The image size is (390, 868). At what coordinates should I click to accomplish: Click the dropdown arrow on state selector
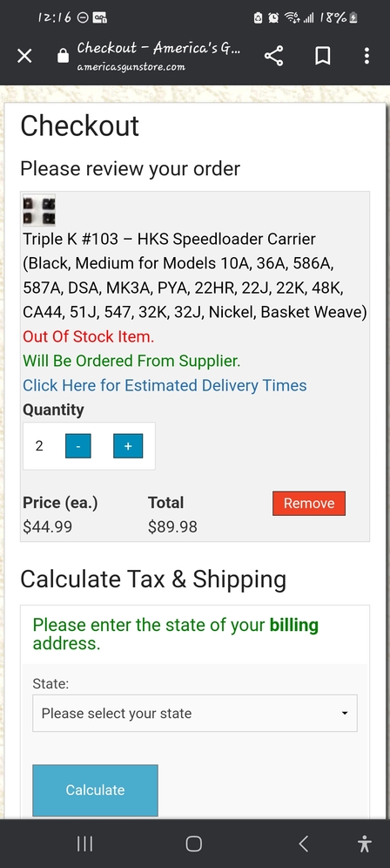tap(345, 713)
